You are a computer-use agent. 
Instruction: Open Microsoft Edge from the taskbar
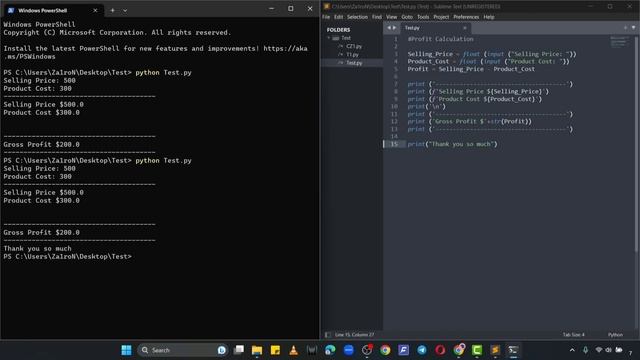coord(330,350)
